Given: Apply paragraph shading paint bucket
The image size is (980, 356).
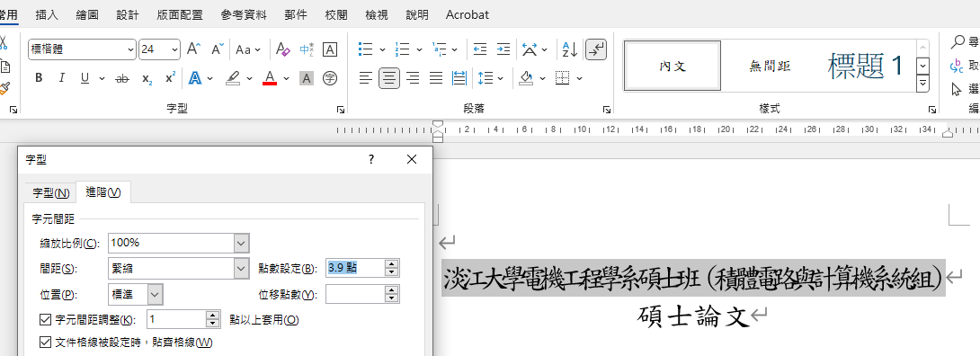Looking at the screenshot, I should pyautogui.click(x=526, y=78).
